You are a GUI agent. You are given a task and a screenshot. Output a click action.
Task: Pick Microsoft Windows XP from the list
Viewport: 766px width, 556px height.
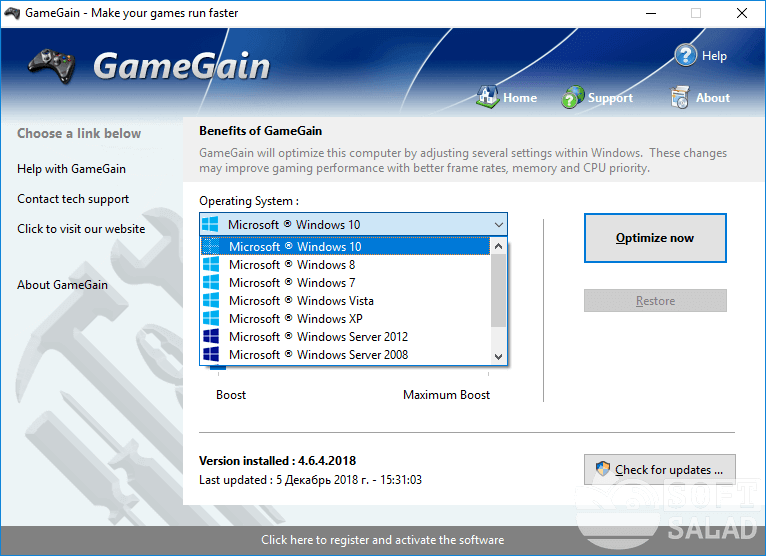(345, 319)
